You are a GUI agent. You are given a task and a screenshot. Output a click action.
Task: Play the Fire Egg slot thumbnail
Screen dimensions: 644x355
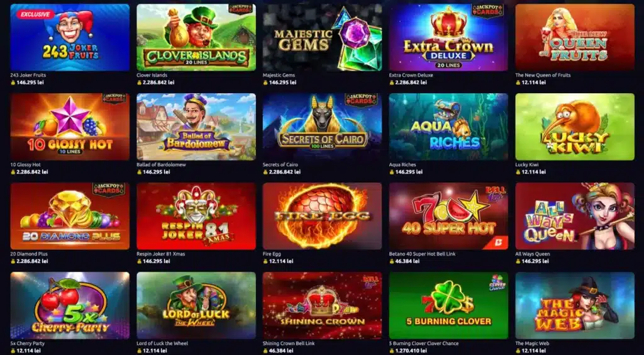pos(323,216)
